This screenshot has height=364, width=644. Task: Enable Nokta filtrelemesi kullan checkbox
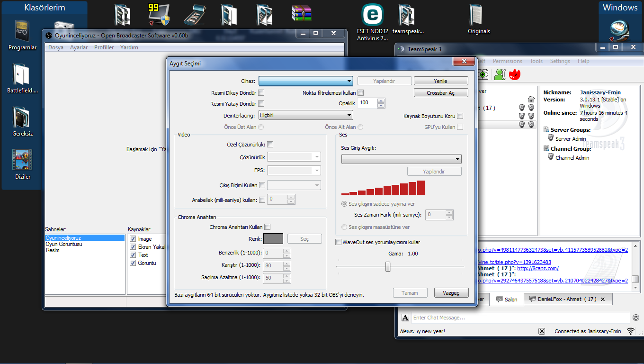(x=361, y=93)
